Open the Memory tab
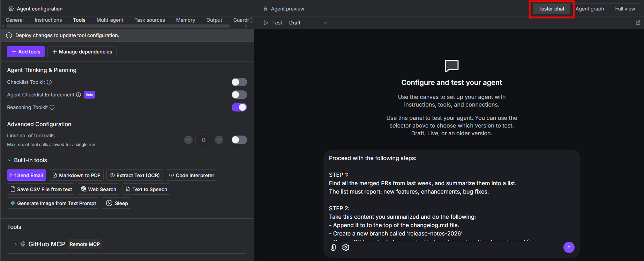Screen dimensions: 644x261 (186, 20)
